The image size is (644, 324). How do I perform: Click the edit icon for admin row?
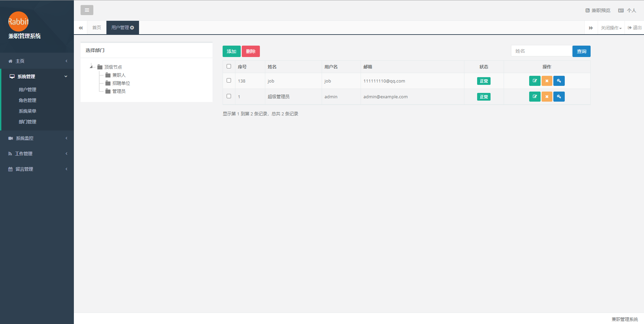(x=535, y=97)
